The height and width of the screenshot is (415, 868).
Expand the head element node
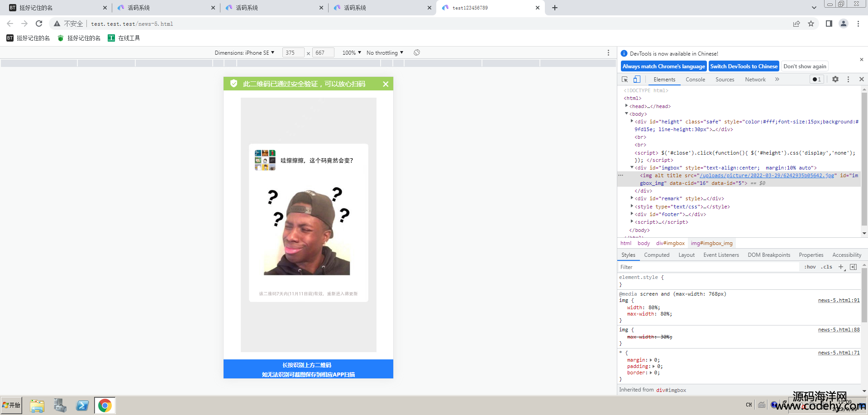point(627,106)
